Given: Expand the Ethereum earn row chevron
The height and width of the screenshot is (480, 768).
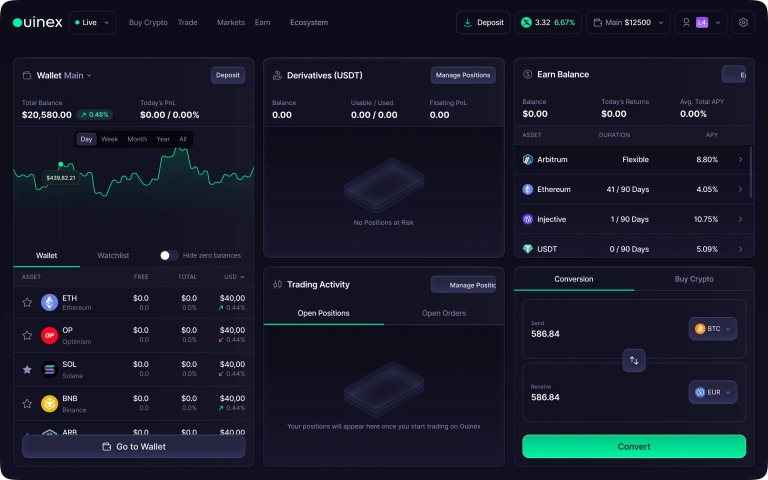Looking at the screenshot, I should coord(740,190).
